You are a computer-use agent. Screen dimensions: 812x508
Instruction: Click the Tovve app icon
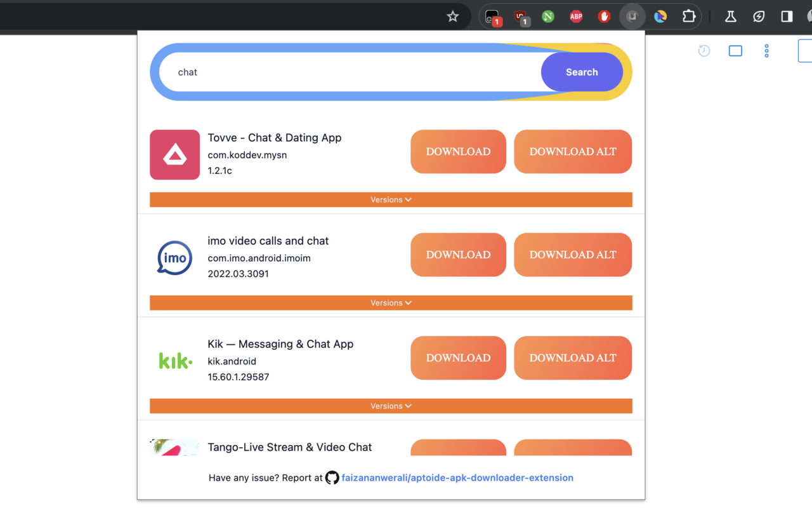174,155
